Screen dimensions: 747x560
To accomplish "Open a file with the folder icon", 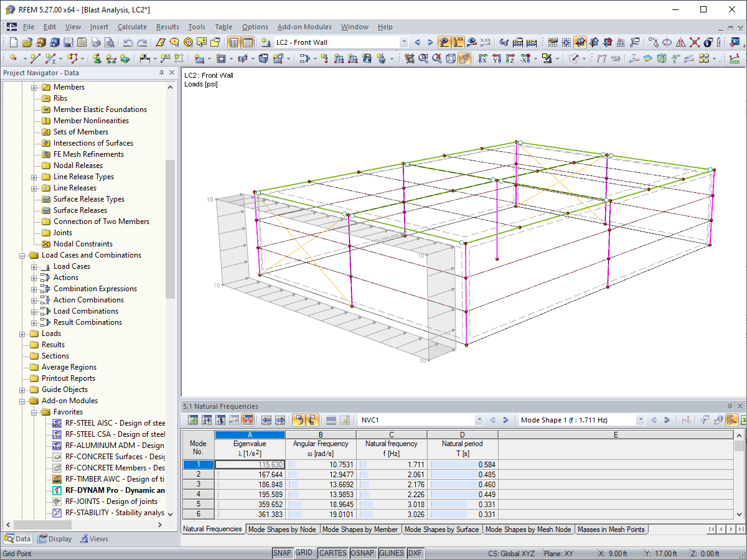I will tap(27, 42).
